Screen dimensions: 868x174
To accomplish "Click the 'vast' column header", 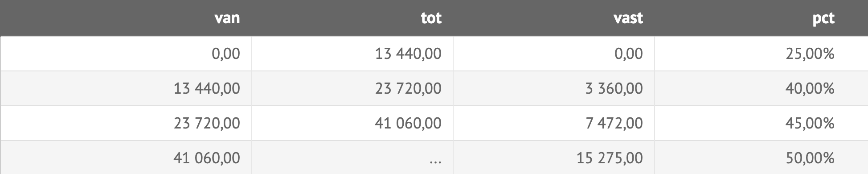I will 554,18.
